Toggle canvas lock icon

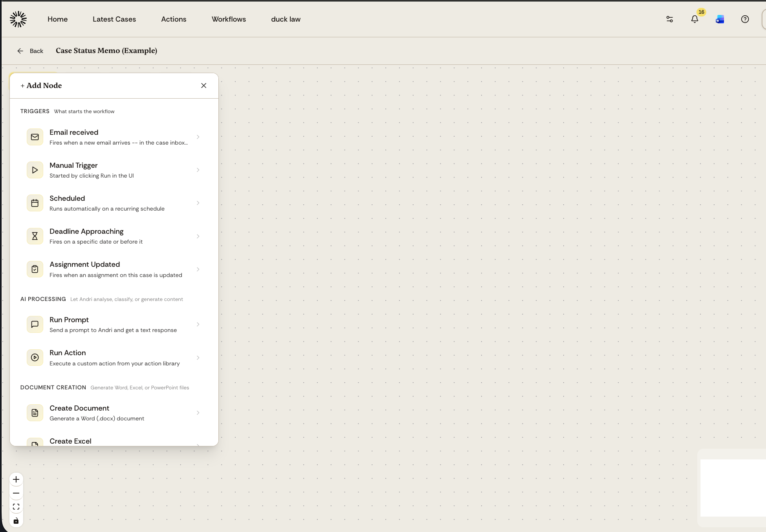[x=16, y=521]
